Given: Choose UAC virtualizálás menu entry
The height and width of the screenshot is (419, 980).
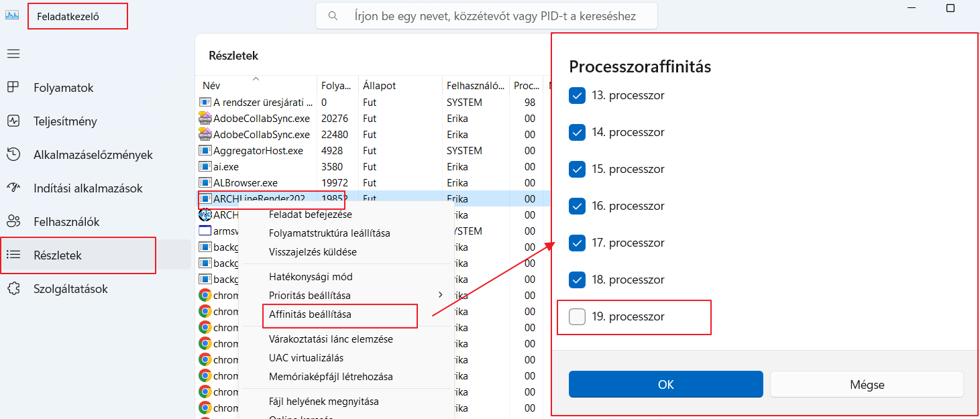Looking at the screenshot, I should tap(306, 358).
